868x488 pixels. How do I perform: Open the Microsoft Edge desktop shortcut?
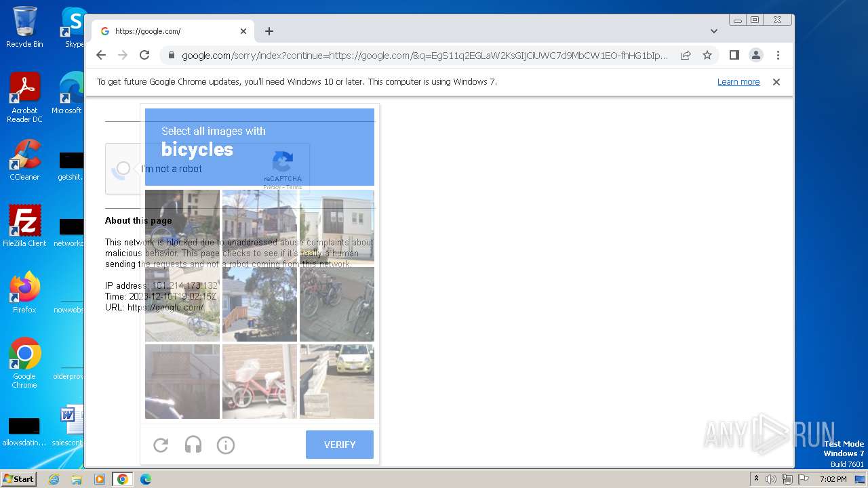click(68, 94)
